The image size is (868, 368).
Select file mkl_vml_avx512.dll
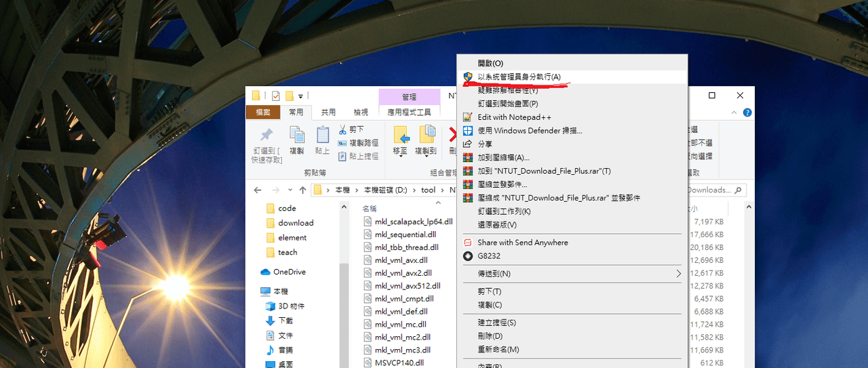coord(407,286)
